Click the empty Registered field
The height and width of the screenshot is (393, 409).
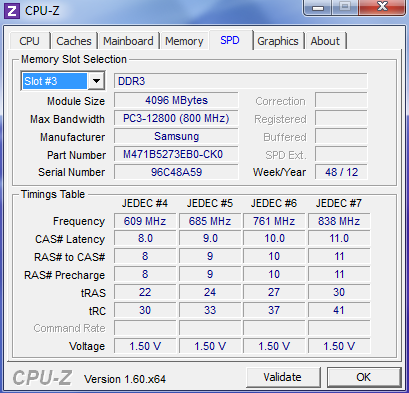341,118
